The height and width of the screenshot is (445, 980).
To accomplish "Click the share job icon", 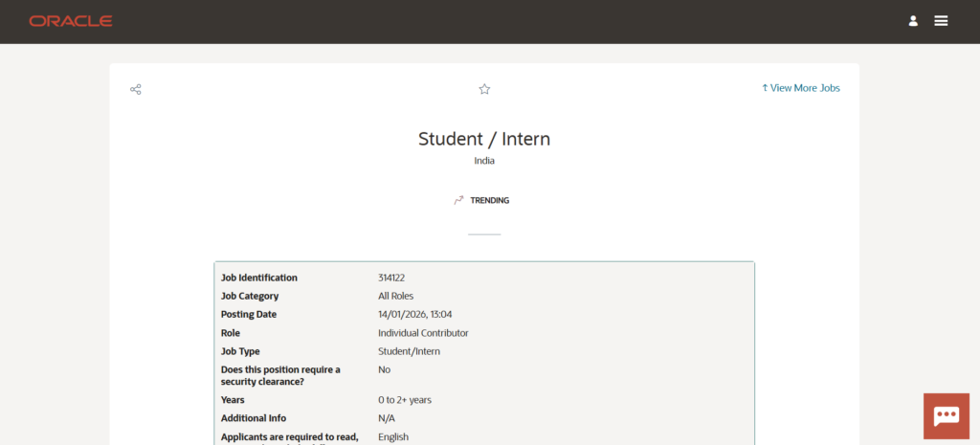I will 136,89.
